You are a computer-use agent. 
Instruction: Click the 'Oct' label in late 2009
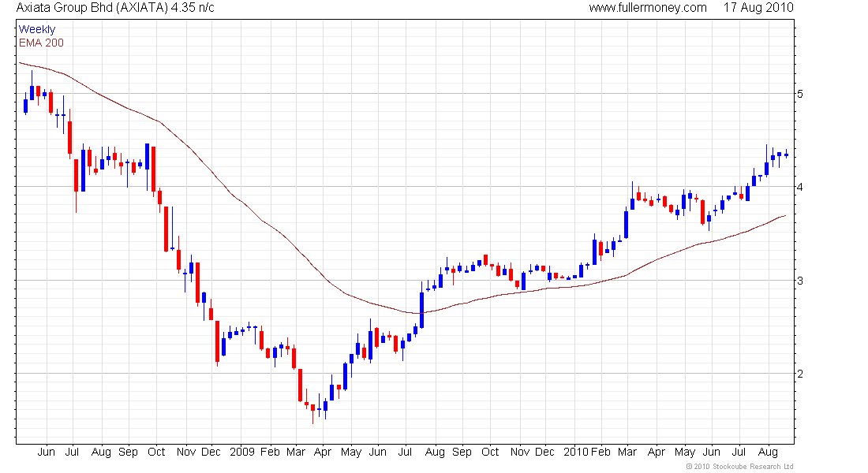click(x=490, y=452)
